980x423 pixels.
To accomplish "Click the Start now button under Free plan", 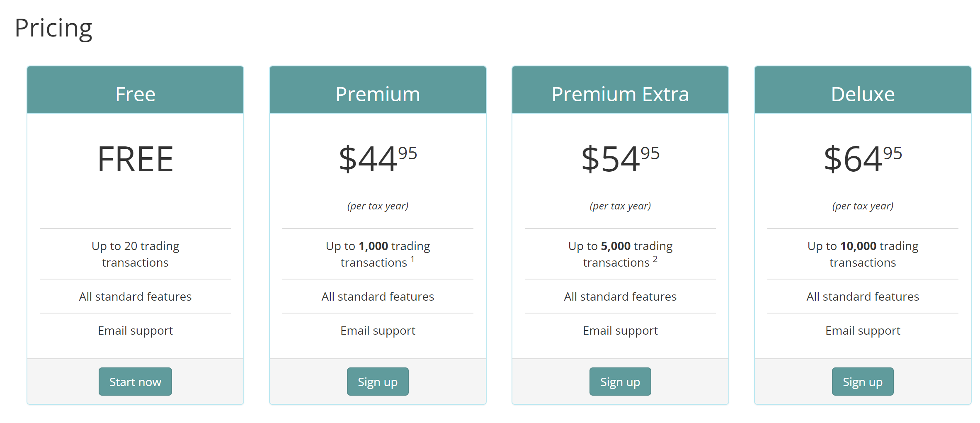I will pos(135,382).
